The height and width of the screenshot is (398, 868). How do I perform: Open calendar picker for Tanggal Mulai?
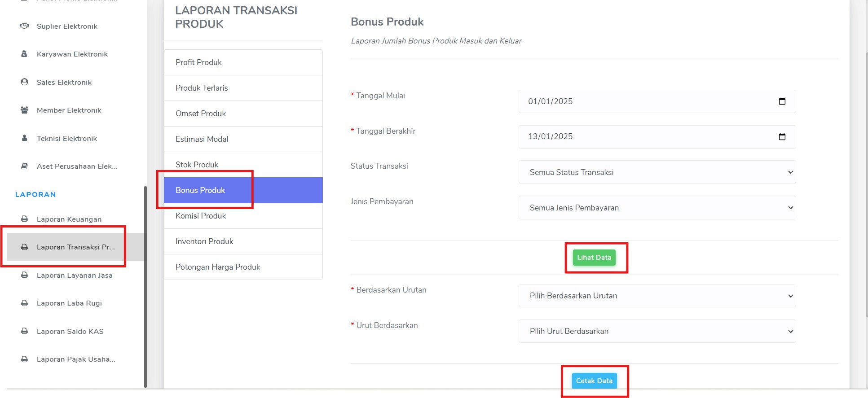[782, 101]
